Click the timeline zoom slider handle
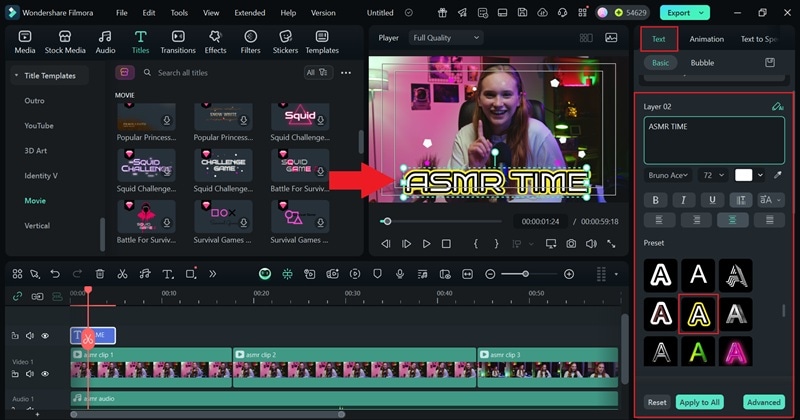 [525, 274]
